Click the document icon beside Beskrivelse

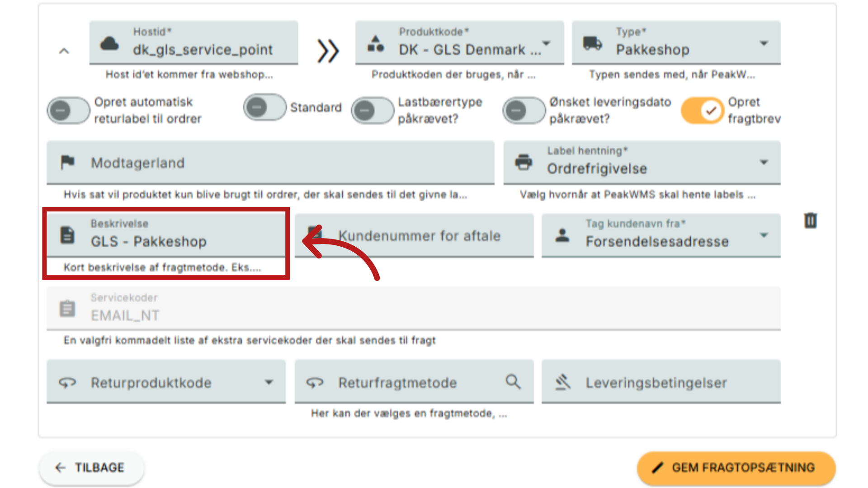(x=68, y=235)
